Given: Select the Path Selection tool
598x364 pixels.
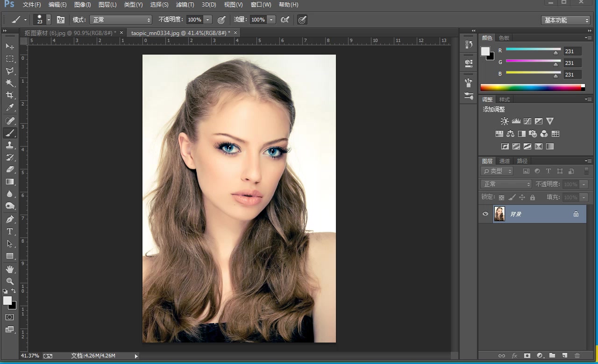Looking at the screenshot, I should click(x=10, y=244).
